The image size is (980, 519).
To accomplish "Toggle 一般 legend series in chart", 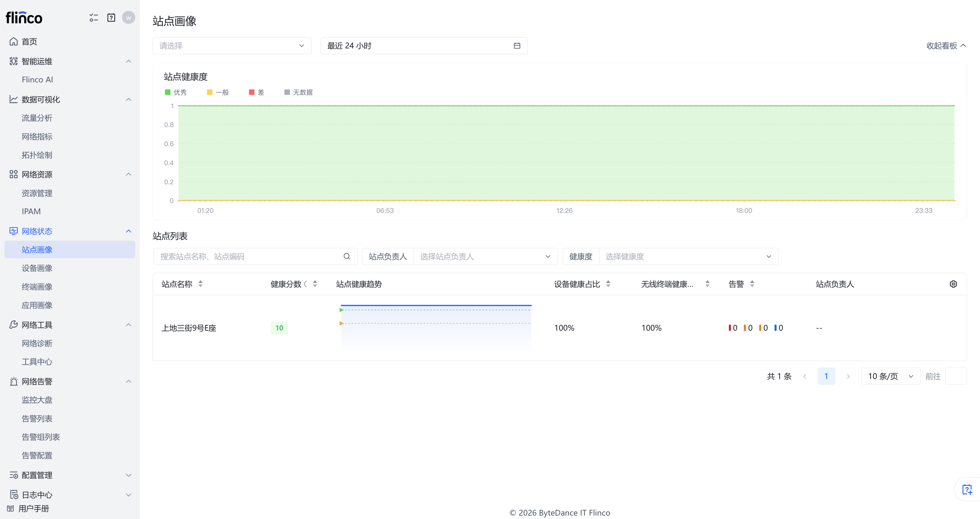I will tap(218, 92).
